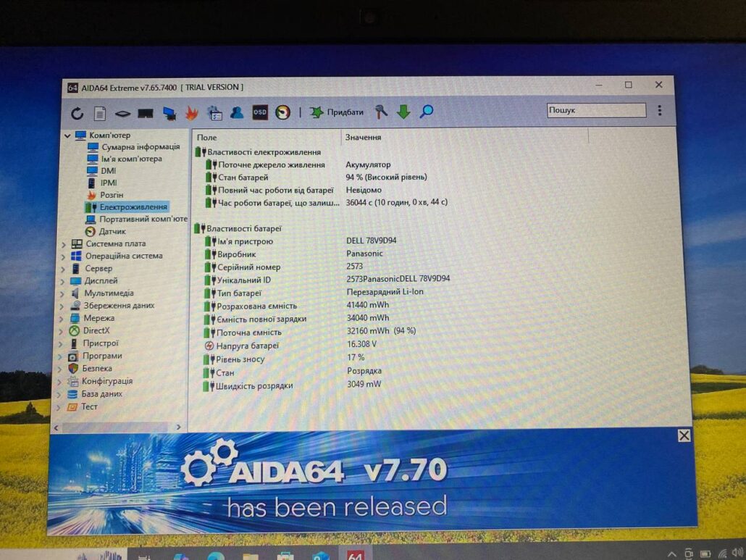
Task: Click the Refresh arrow icon in the toolbar
Action: 77,113
